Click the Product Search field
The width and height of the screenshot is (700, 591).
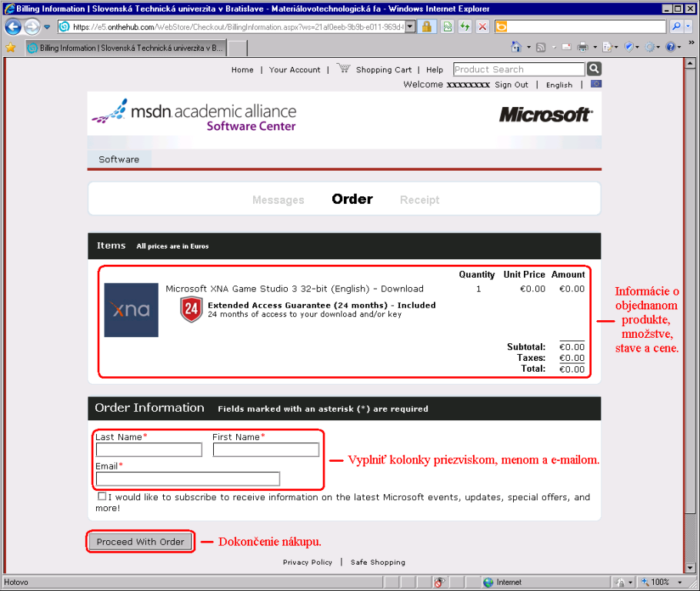pos(518,69)
